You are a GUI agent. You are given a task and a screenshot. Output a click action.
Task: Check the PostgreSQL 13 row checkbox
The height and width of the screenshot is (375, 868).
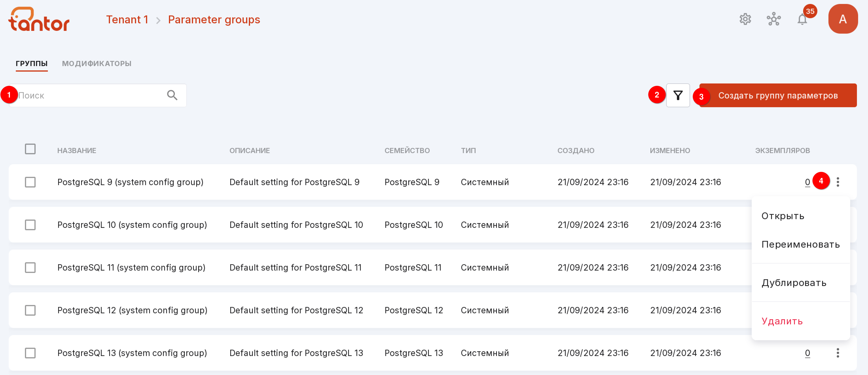tap(30, 353)
